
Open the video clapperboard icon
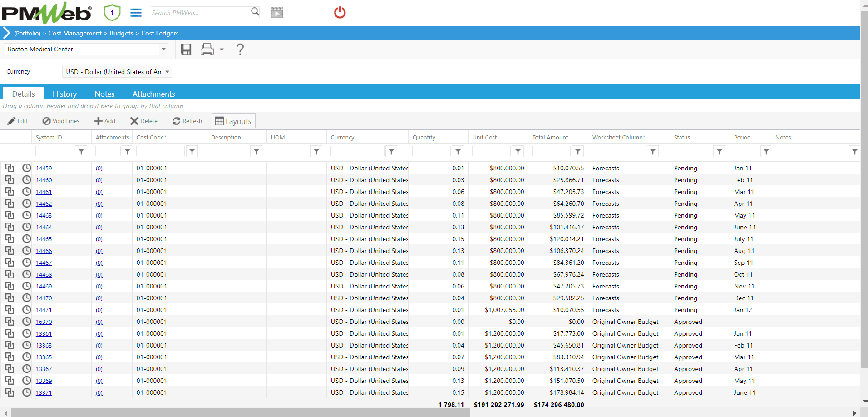coord(277,13)
